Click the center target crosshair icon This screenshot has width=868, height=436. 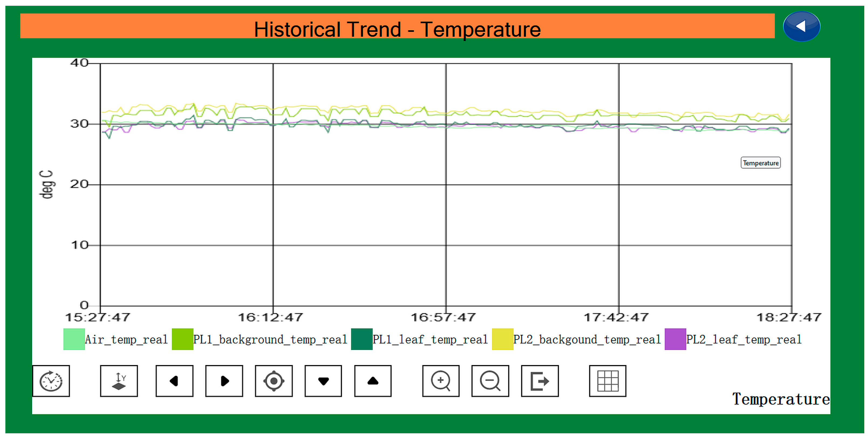[x=274, y=381]
